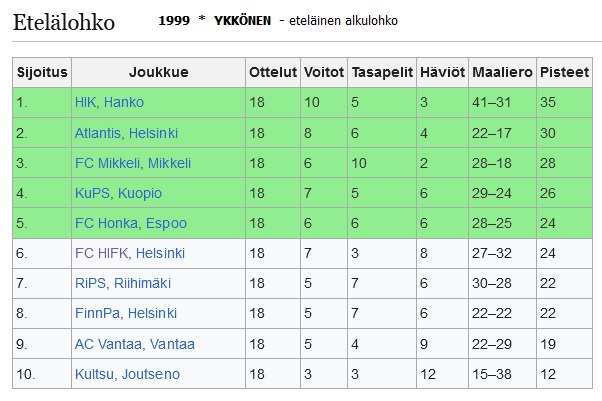Open the AC Vantaa team link
Screen dimensions: 602x401
108,344
